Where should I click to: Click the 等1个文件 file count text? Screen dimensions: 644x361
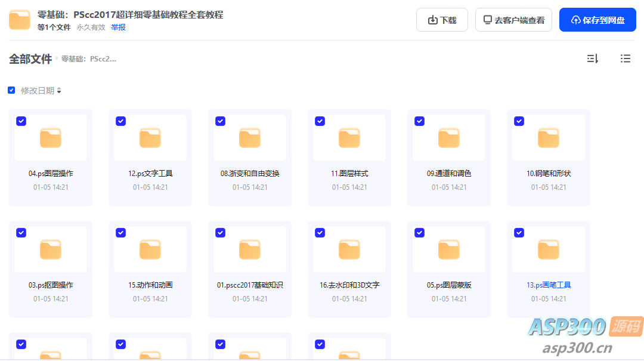pos(54,27)
